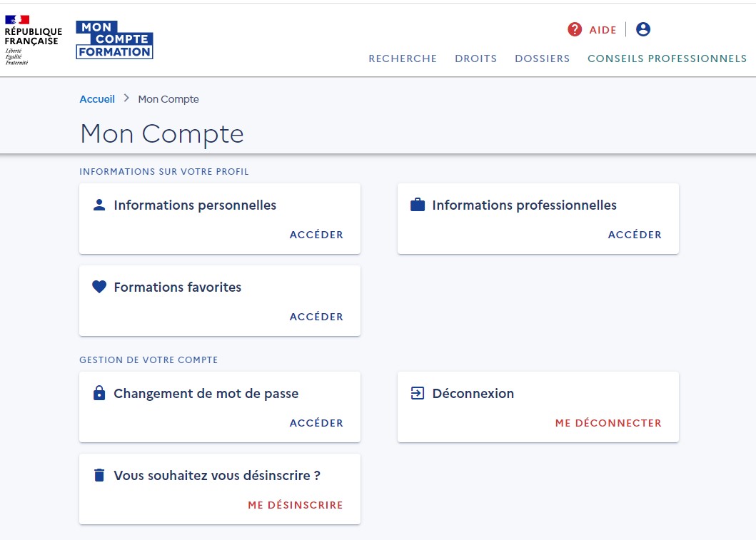Click ME DÉCONNECTER to log out

(608, 422)
